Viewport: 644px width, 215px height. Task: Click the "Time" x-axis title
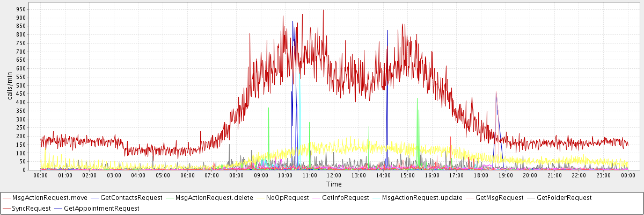(333, 184)
